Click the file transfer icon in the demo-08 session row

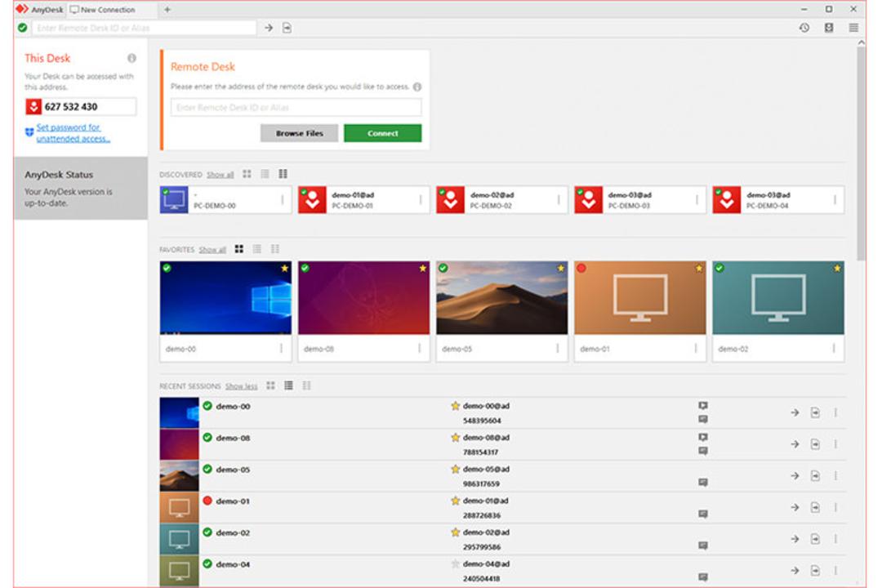815,444
